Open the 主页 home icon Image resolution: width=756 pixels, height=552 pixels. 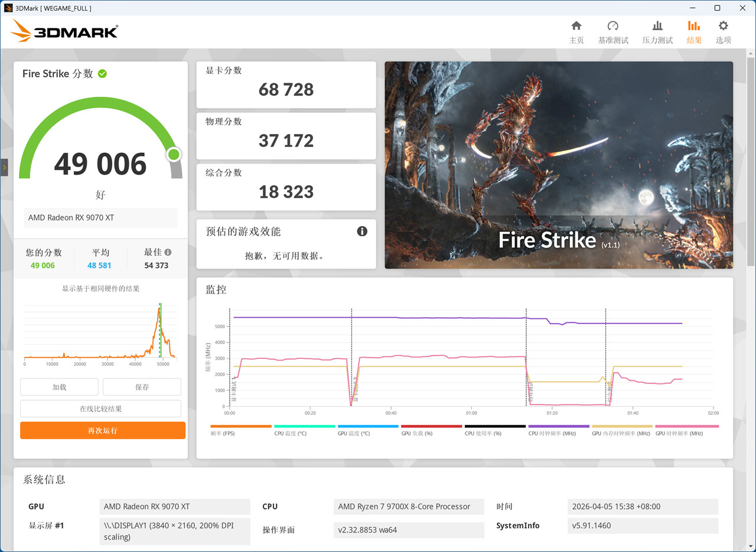(576, 31)
